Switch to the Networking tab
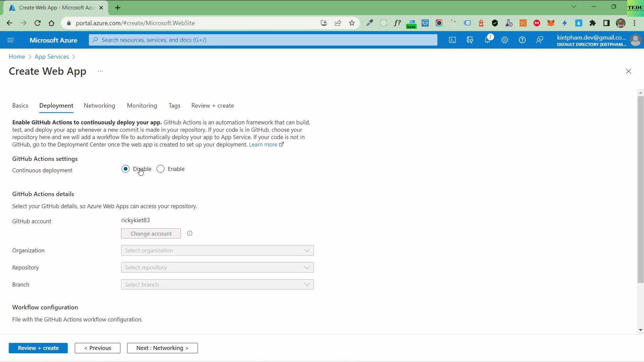 (x=99, y=106)
